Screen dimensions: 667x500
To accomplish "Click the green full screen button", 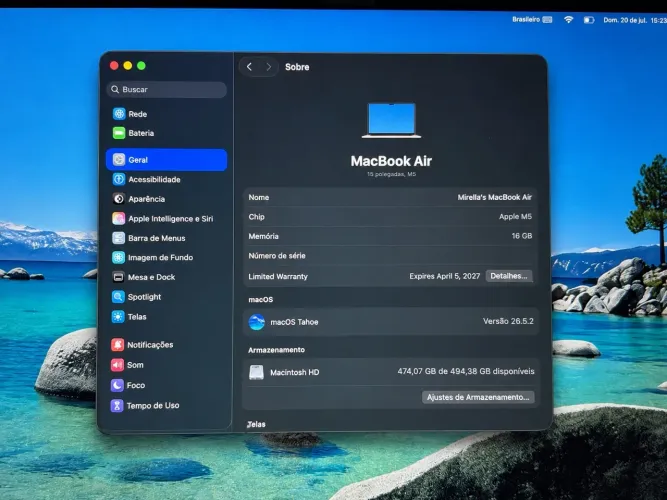I will tap(141, 66).
